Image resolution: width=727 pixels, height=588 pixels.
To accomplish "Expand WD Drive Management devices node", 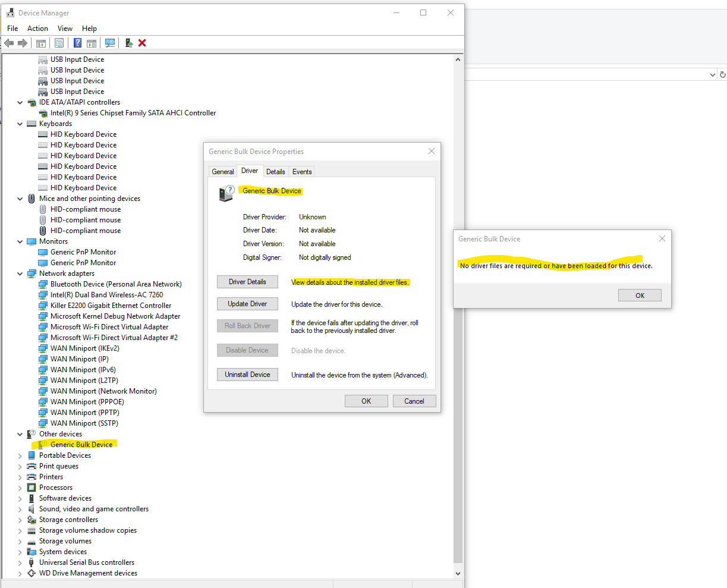I will tap(20, 573).
